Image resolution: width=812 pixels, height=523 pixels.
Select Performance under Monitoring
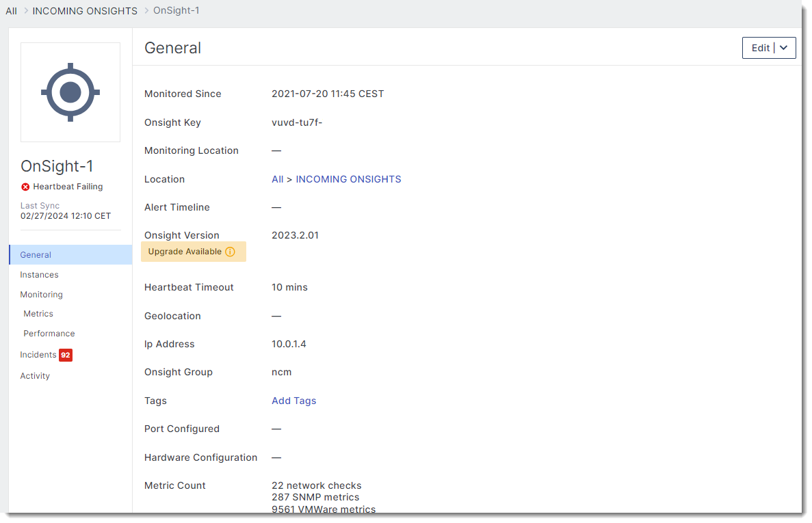49,334
